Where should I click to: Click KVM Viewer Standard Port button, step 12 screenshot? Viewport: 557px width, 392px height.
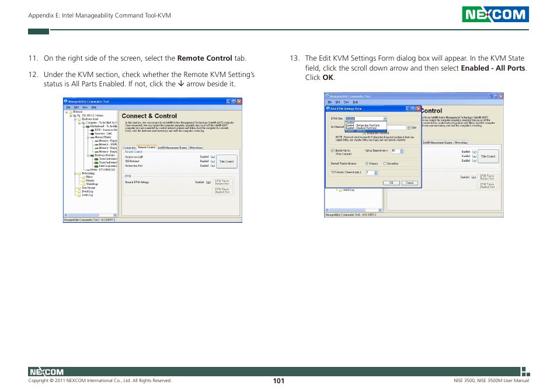(x=222, y=191)
